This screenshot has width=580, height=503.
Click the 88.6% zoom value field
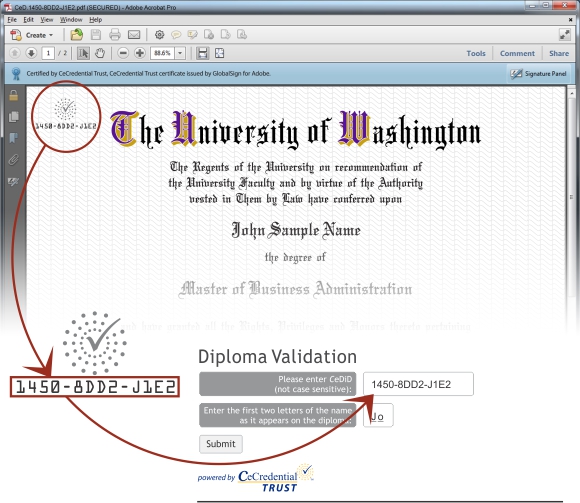pyautogui.click(x=162, y=53)
